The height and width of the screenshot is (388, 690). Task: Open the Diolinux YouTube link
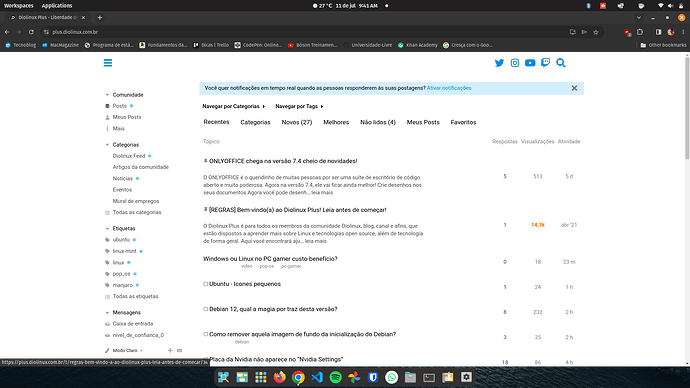pyautogui.click(x=530, y=63)
